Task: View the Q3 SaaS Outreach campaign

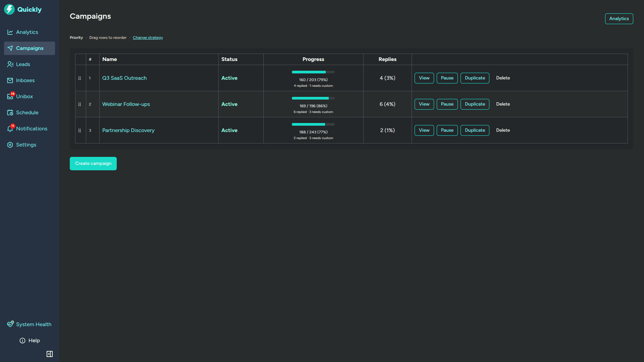Action: [424, 78]
